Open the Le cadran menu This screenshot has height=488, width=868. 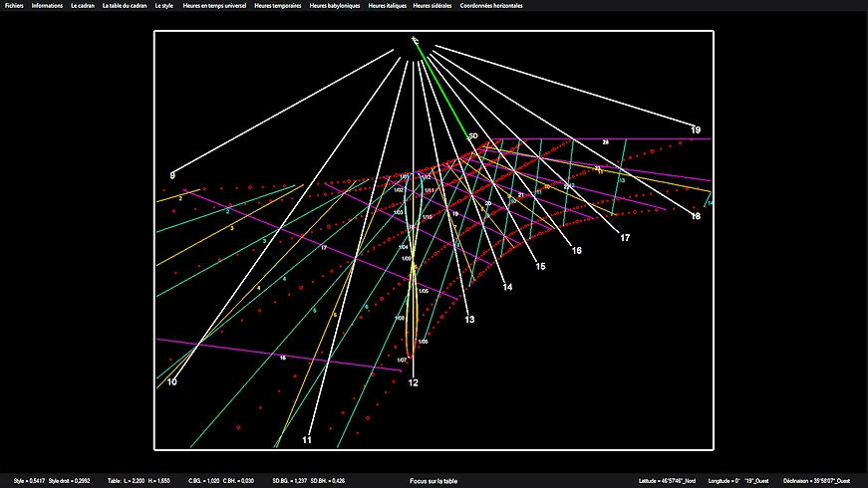[x=83, y=6]
